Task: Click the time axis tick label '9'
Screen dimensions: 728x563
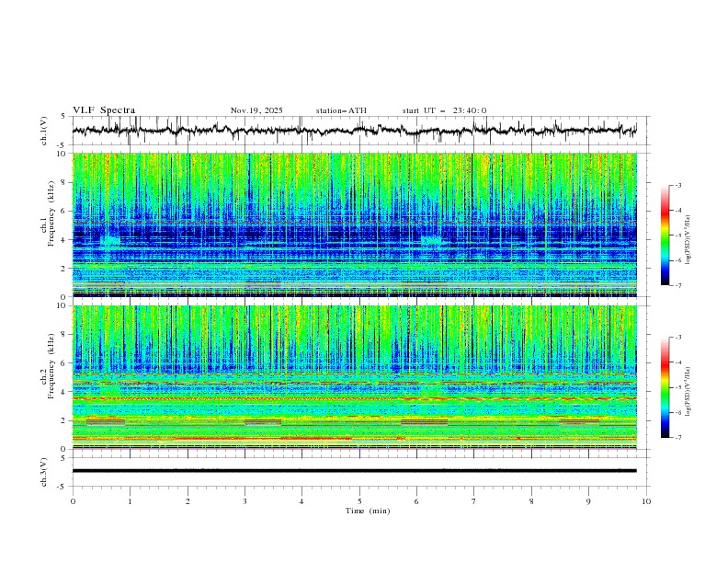Action: pos(588,501)
